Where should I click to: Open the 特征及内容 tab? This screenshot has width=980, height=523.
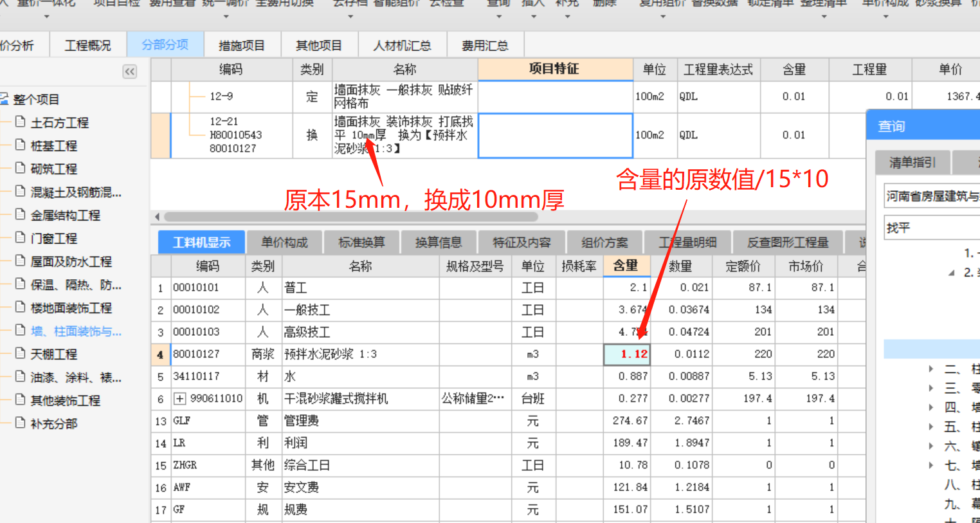click(x=522, y=243)
